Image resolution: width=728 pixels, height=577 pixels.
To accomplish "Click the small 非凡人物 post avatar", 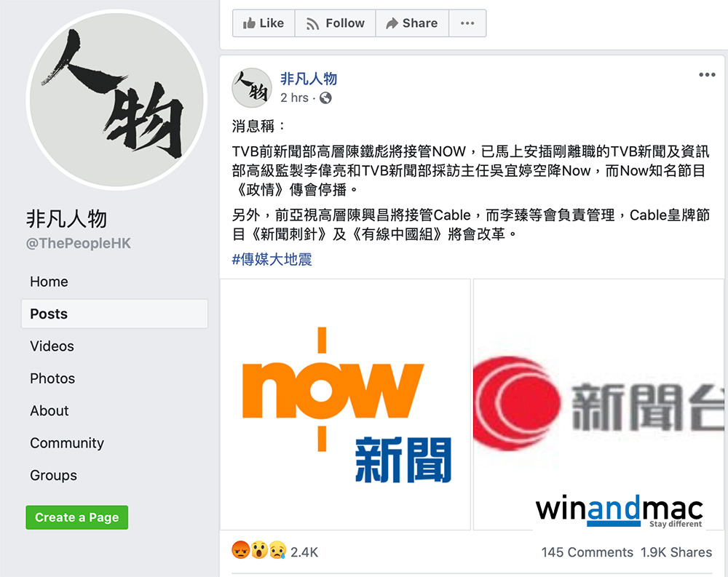I will click(252, 88).
